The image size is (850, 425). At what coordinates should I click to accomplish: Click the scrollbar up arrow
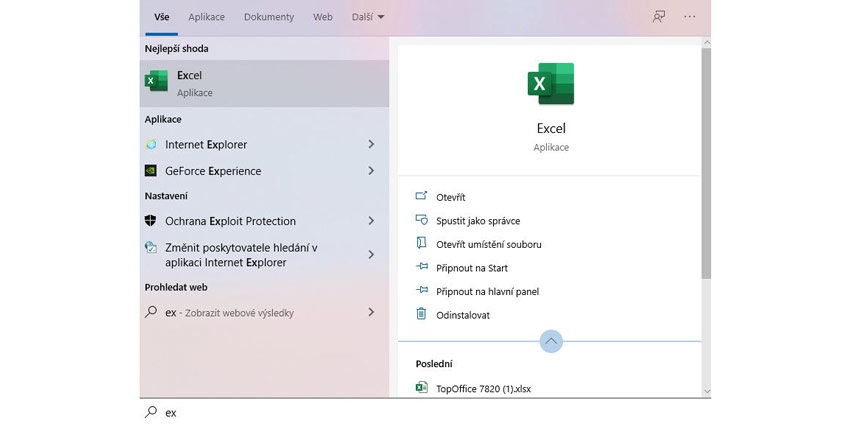click(x=706, y=42)
